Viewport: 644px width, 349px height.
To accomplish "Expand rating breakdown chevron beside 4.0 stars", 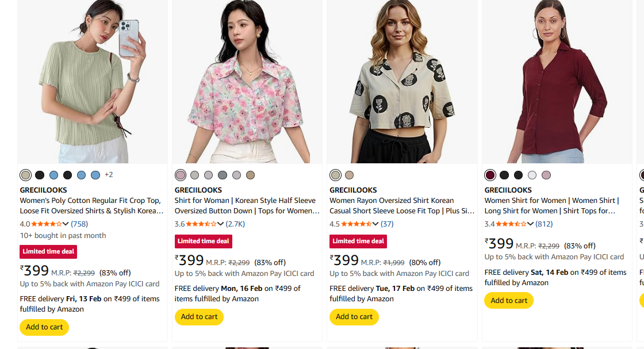I will tap(66, 224).
